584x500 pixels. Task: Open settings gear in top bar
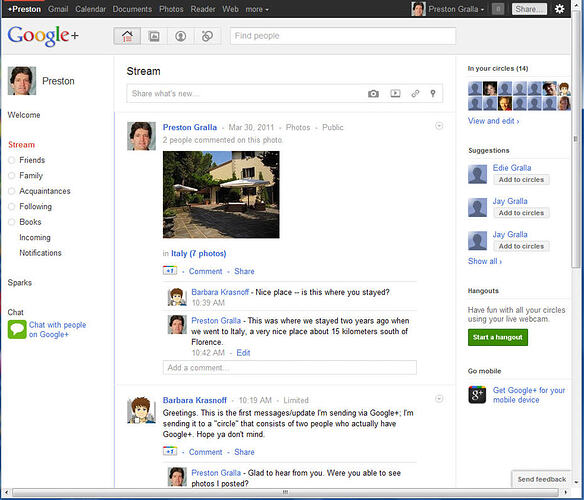(x=559, y=9)
